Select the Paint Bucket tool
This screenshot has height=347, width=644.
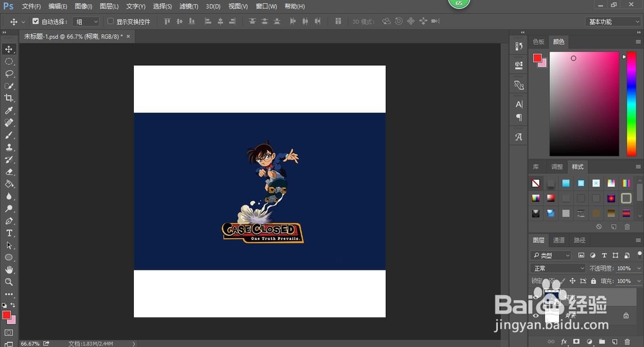click(8, 184)
